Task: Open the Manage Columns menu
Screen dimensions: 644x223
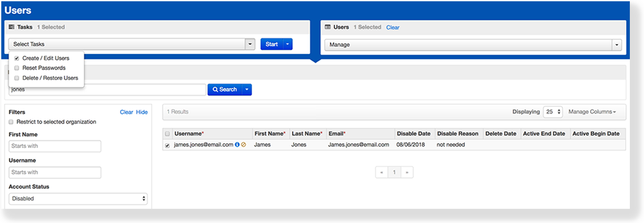Action: [592, 112]
